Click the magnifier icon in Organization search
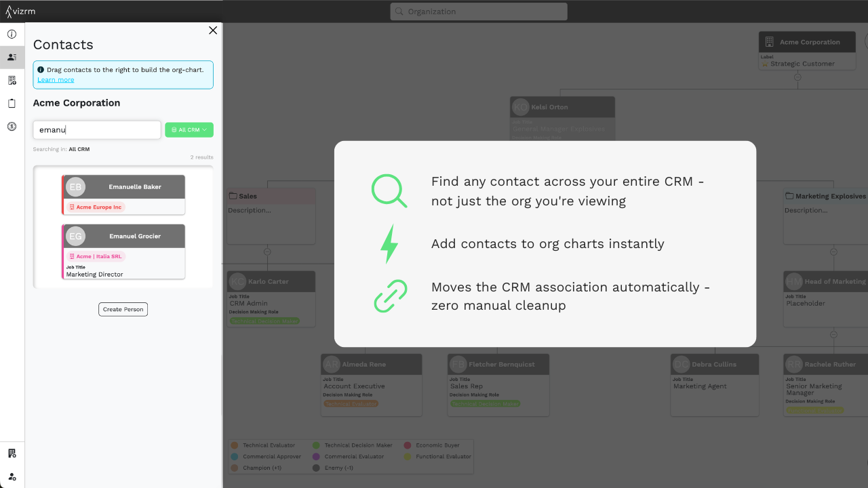Viewport: 868px width, 488px height. tap(399, 12)
